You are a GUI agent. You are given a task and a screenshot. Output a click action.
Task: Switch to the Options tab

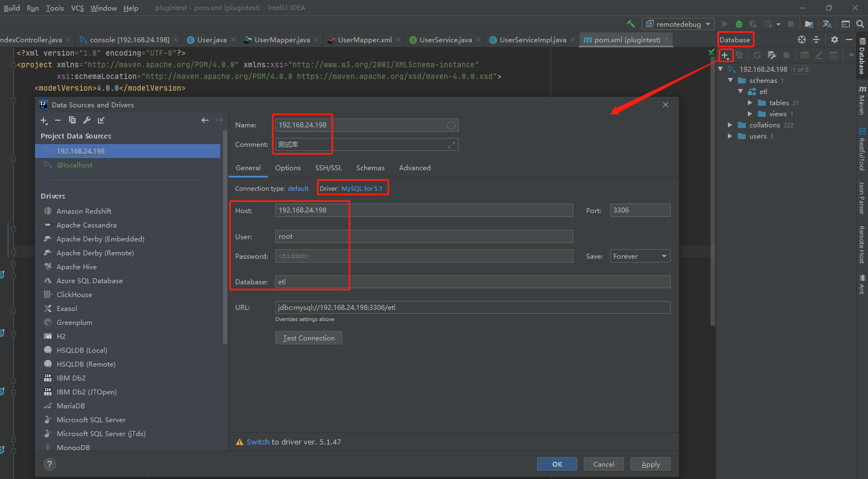pos(288,168)
